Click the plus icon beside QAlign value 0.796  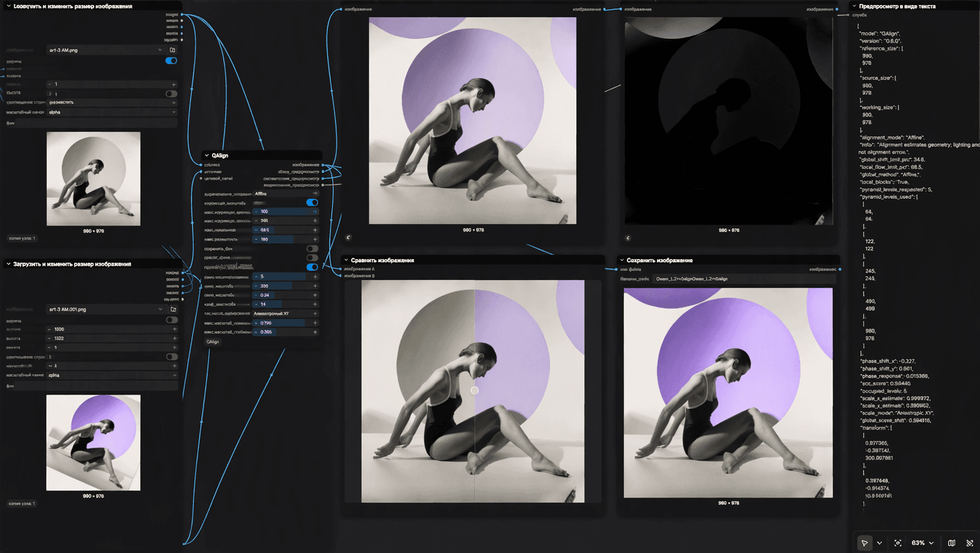click(315, 323)
